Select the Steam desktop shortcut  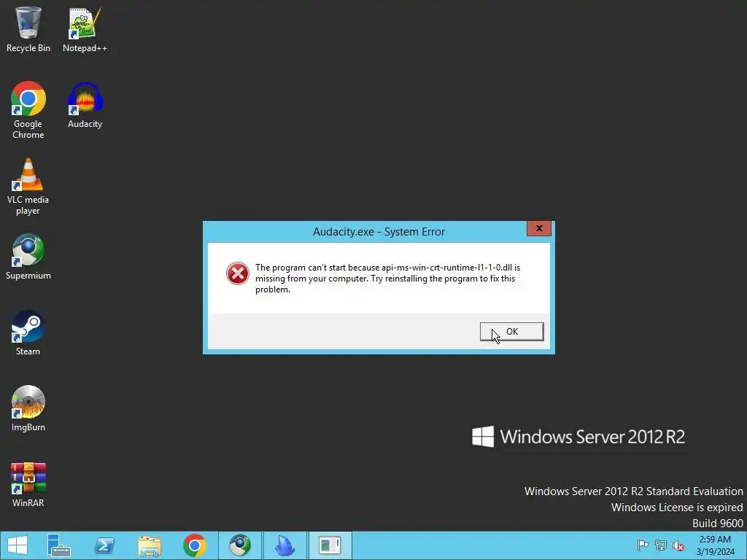pyautogui.click(x=28, y=332)
